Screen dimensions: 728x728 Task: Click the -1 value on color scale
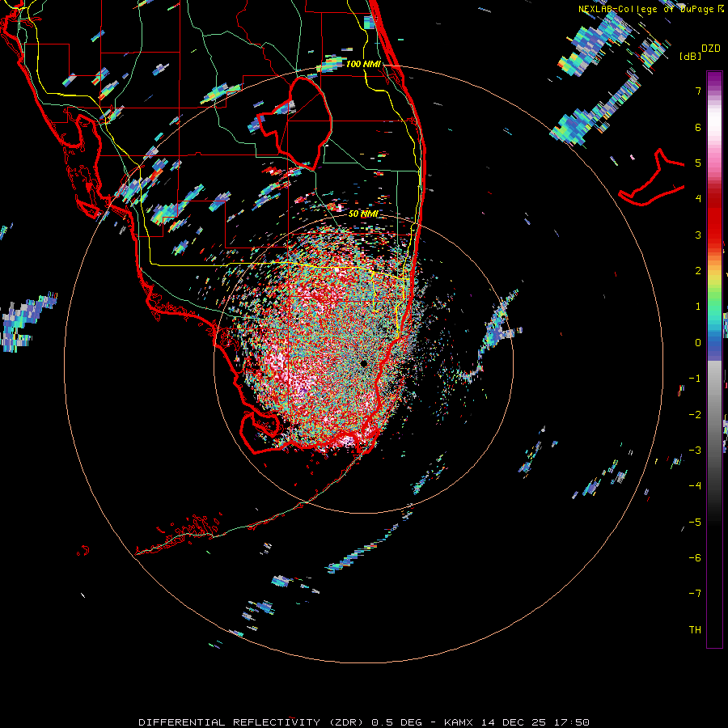pos(695,379)
